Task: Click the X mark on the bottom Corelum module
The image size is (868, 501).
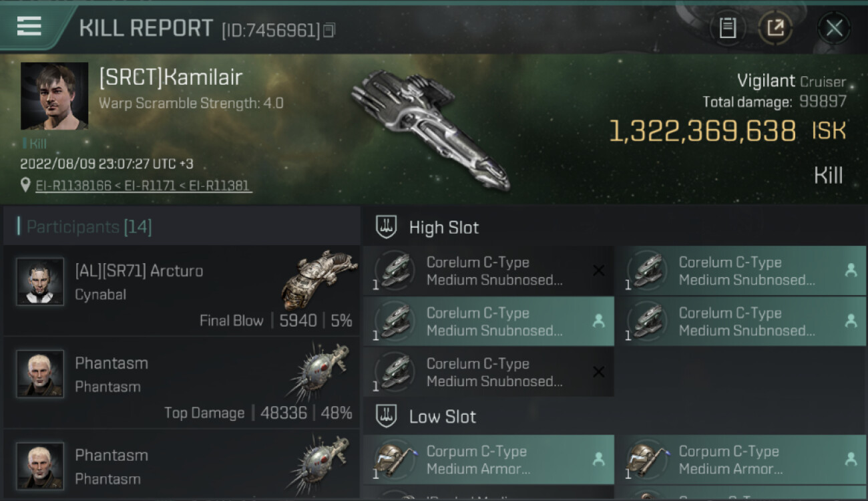Action: click(x=598, y=372)
